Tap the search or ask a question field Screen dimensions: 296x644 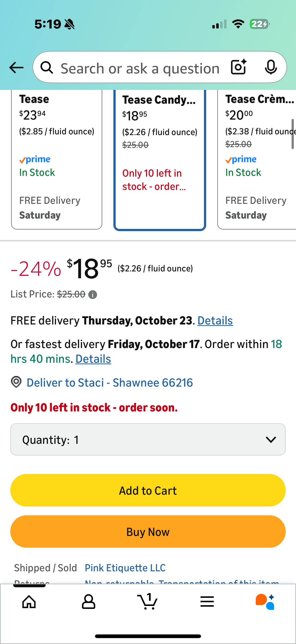140,68
